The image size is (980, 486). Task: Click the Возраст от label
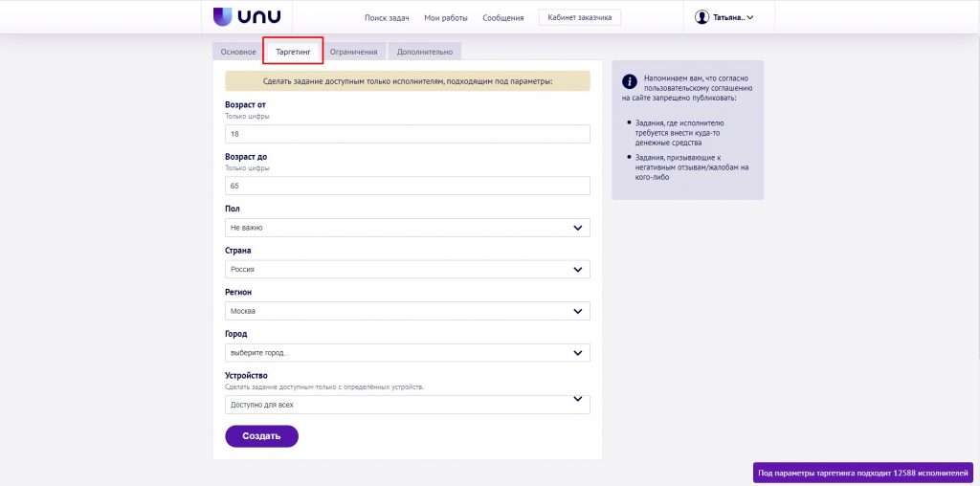tap(245, 105)
